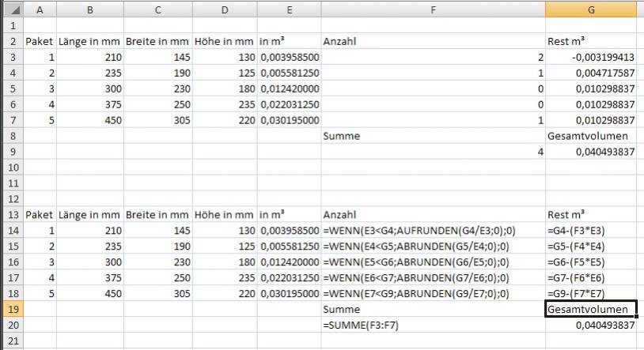
Task: Select the Gesamtvolumen cell in row 19
Action: point(591,309)
